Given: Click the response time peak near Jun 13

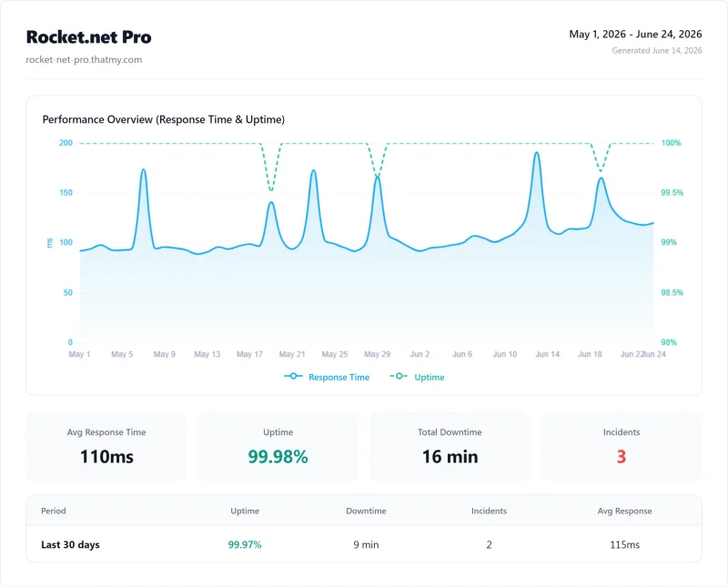Looking at the screenshot, I should click(537, 153).
